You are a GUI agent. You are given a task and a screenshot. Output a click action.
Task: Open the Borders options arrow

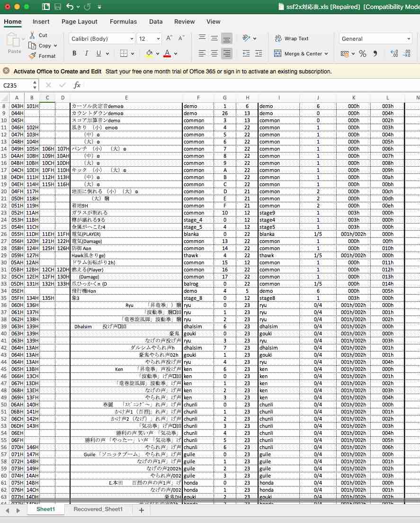point(133,54)
